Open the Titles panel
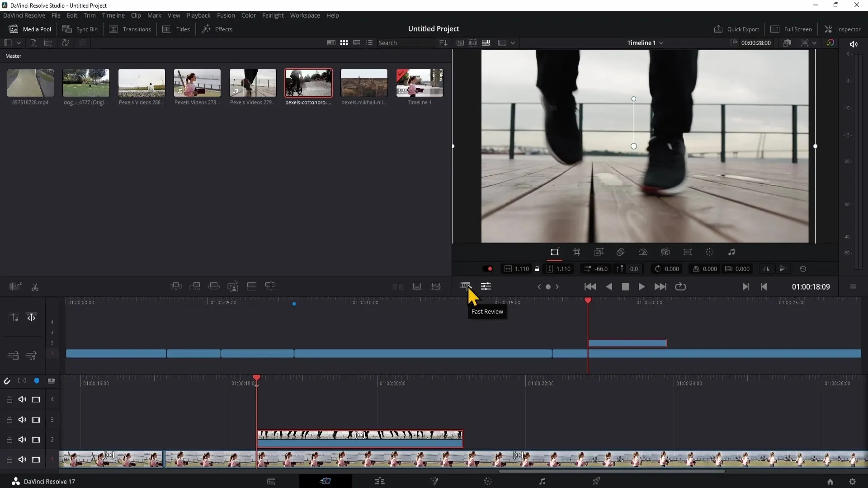The image size is (868, 488). click(176, 29)
